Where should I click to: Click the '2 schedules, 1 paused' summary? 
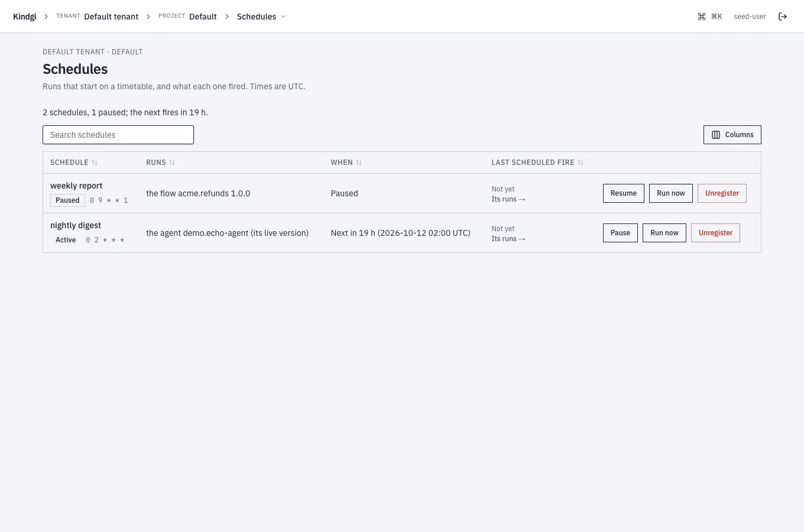coord(125,112)
